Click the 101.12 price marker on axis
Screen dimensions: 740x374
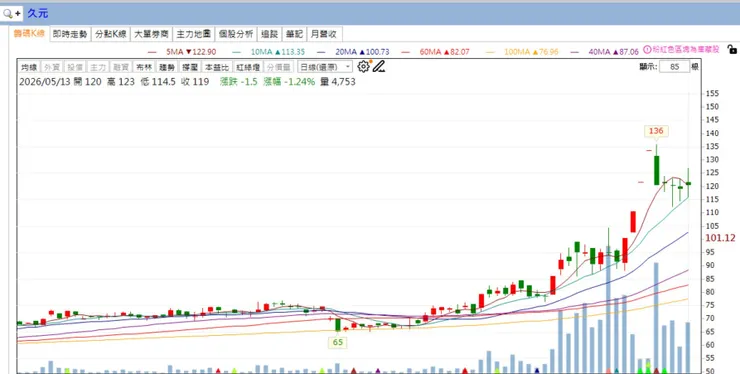[x=720, y=238]
